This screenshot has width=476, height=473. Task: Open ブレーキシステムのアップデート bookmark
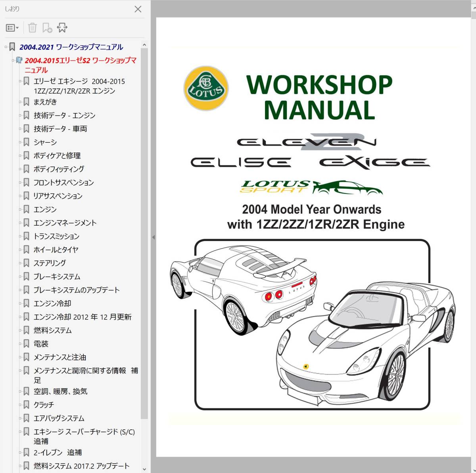(77, 290)
